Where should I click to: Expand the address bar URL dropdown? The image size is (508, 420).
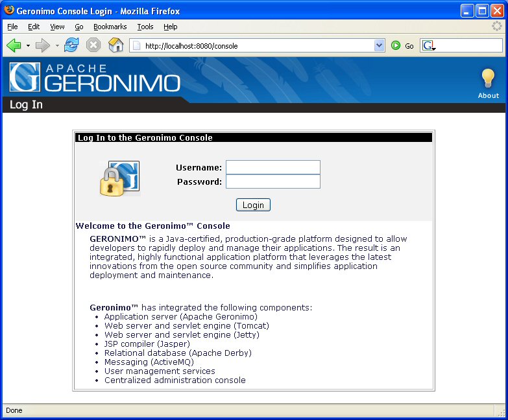pyautogui.click(x=379, y=45)
